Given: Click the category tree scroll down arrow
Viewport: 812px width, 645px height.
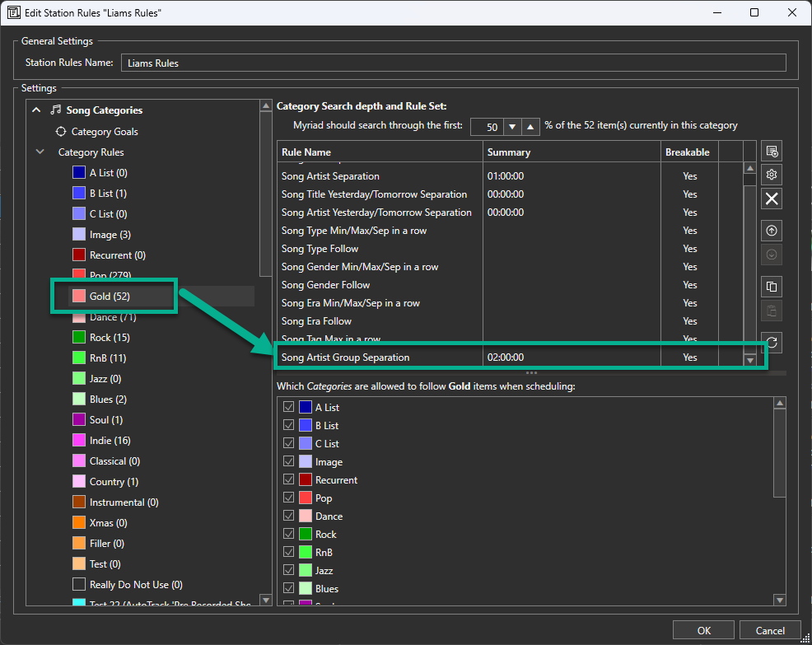Looking at the screenshot, I should pyautogui.click(x=266, y=600).
